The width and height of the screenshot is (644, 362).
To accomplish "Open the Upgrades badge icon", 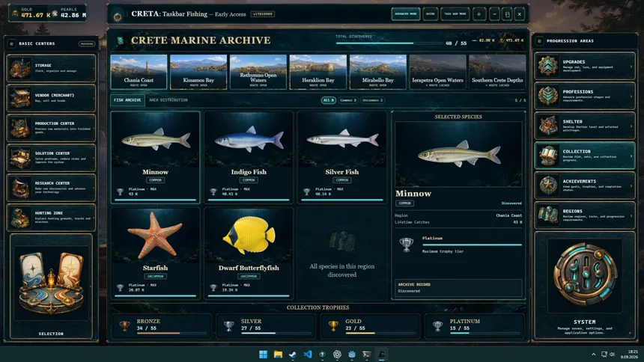I will tap(548, 66).
